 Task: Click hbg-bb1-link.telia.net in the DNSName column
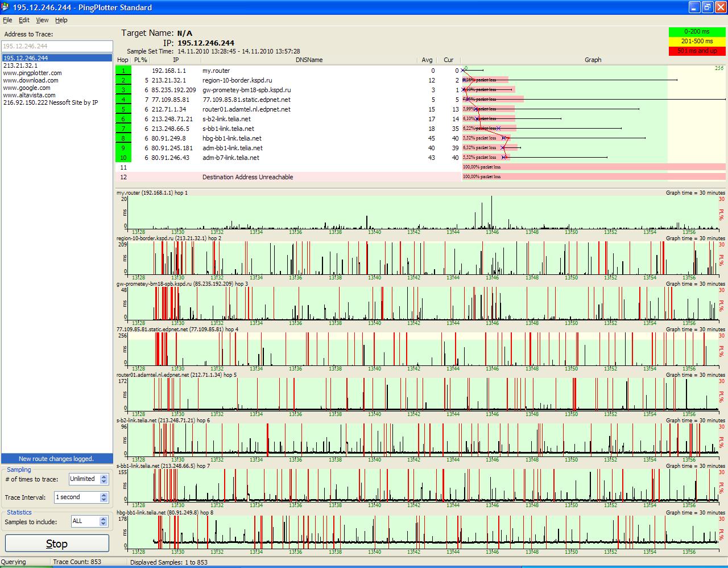(232, 138)
